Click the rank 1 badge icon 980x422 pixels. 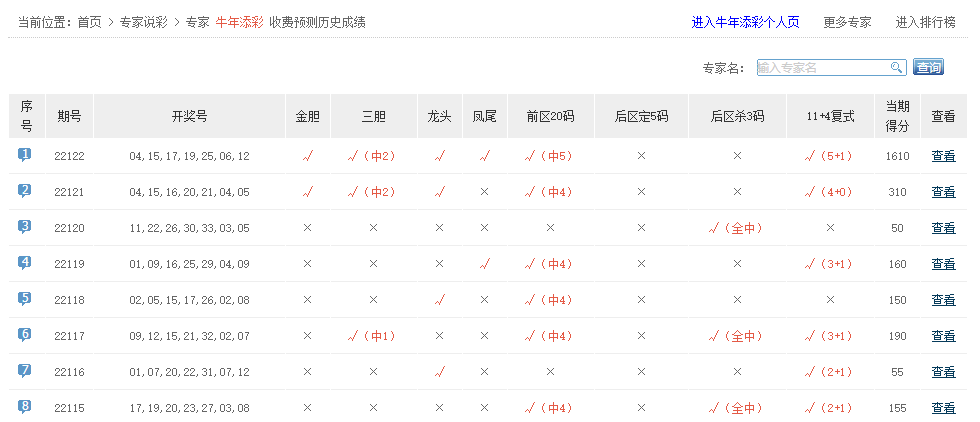tap(25, 155)
